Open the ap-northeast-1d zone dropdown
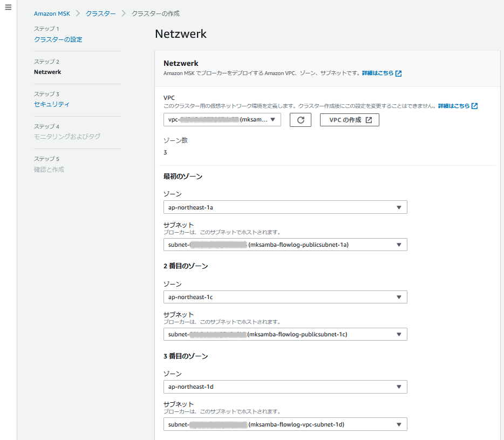 click(285, 387)
